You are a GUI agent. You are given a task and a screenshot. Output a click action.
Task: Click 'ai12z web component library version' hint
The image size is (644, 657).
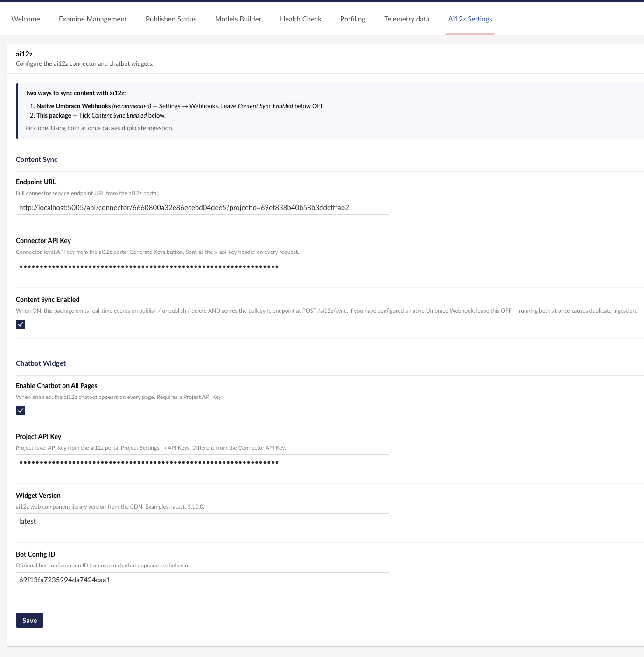[x=110, y=507]
